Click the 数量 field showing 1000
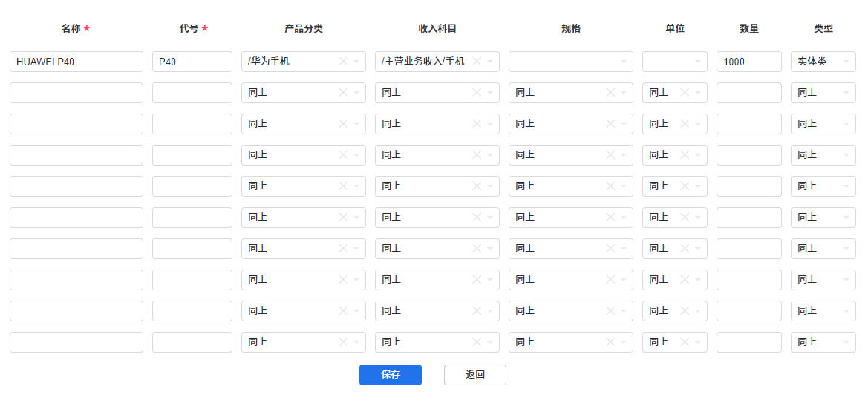The height and width of the screenshot is (395, 868). click(x=749, y=62)
